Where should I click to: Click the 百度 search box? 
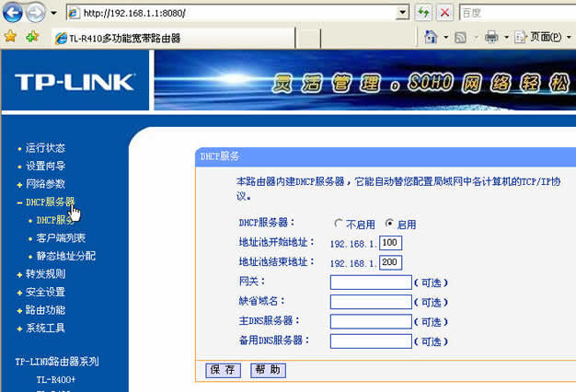[517, 13]
